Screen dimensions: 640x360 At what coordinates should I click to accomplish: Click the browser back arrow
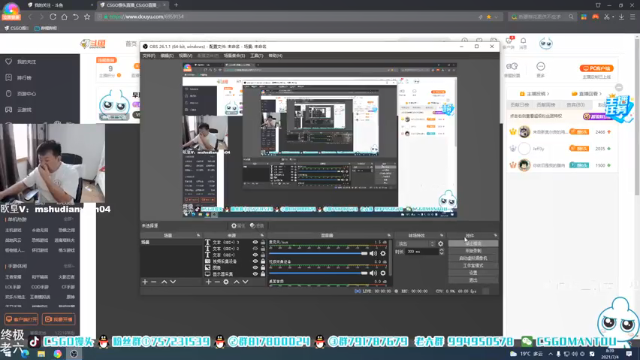(x=30, y=17)
